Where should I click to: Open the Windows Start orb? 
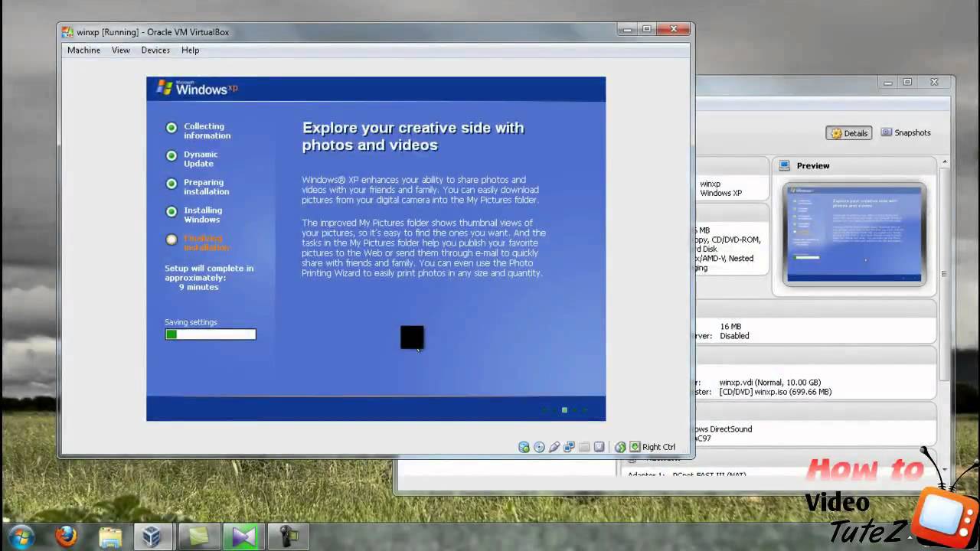point(21,536)
